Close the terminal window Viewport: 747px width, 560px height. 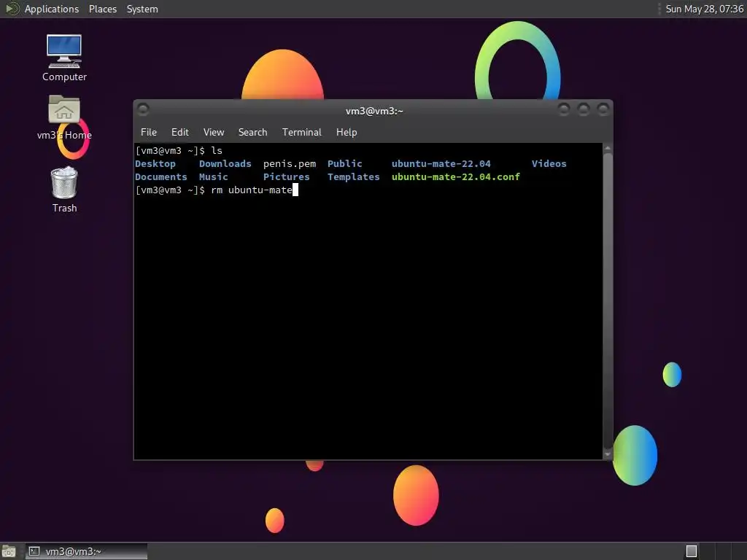click(603, 110)
